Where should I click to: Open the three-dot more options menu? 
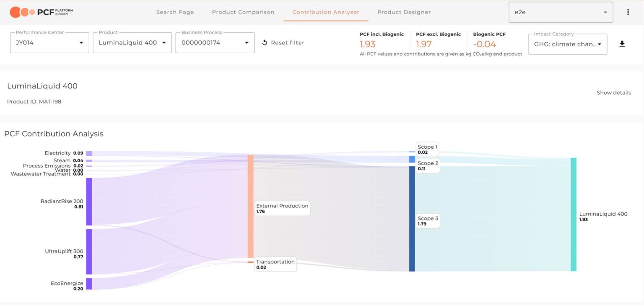pyautogui.click(x=628, y=12)
